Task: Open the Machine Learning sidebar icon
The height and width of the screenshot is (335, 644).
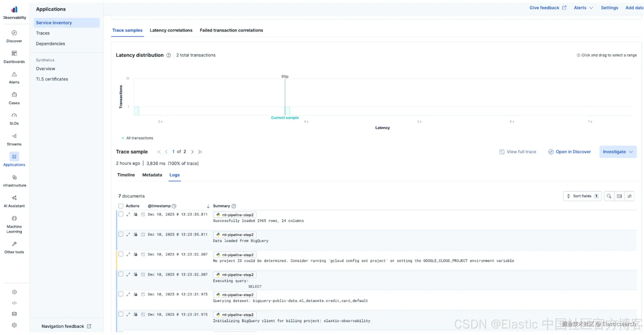Action: click(14, 219)
